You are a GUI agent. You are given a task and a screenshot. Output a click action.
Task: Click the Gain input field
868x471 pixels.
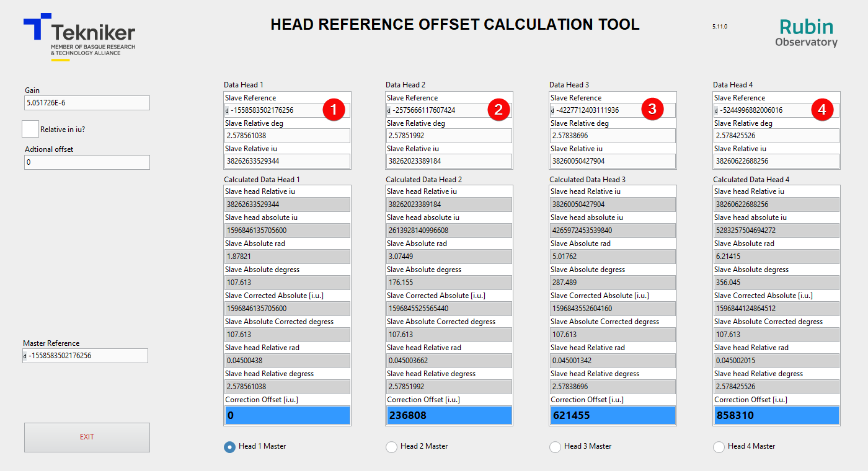87,103
